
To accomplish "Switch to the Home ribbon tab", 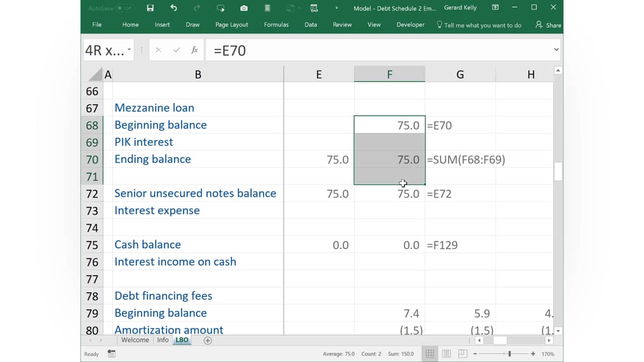I will (x=130, y=25).
